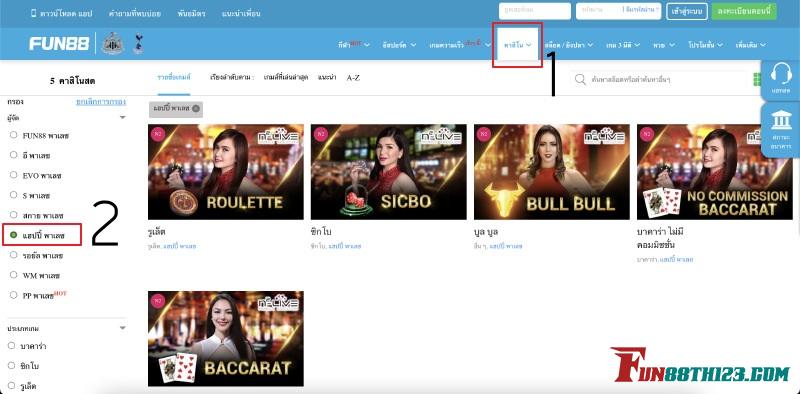Viewport: 800px width, 394px height.
Task: Open the promotions menu in navigation bar
Action: pyautogui.click(x=706, y=45)
